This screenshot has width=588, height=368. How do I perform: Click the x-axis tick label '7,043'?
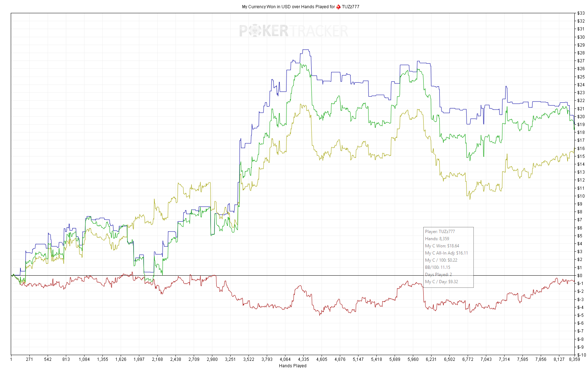(486, 359)
